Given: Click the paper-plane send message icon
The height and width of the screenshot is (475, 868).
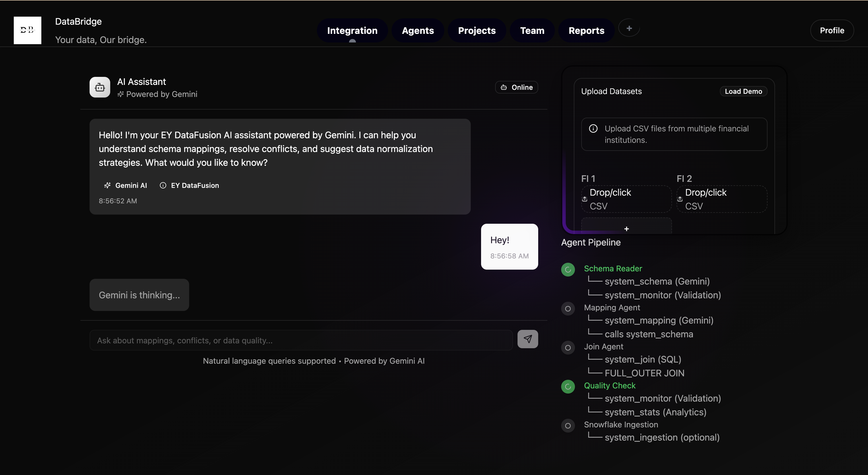Looking at the screenshot, I should point(527,339).
